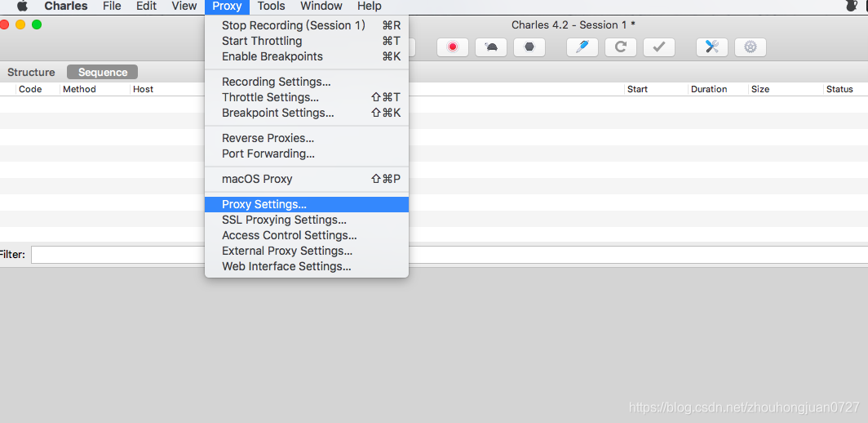This screenshot has height=423, width=868.
Task: Open SSL Proxying Settings… item
Action: click(x=307, y=220)
